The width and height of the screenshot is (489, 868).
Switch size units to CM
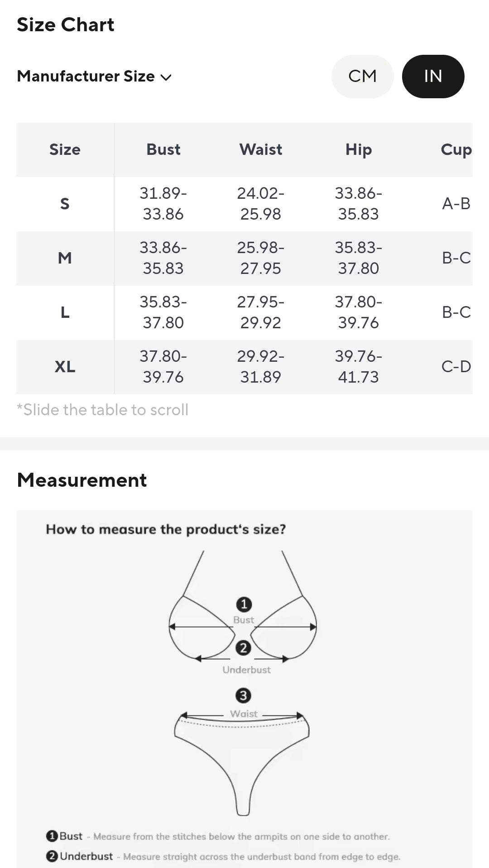tap(362, 76)
